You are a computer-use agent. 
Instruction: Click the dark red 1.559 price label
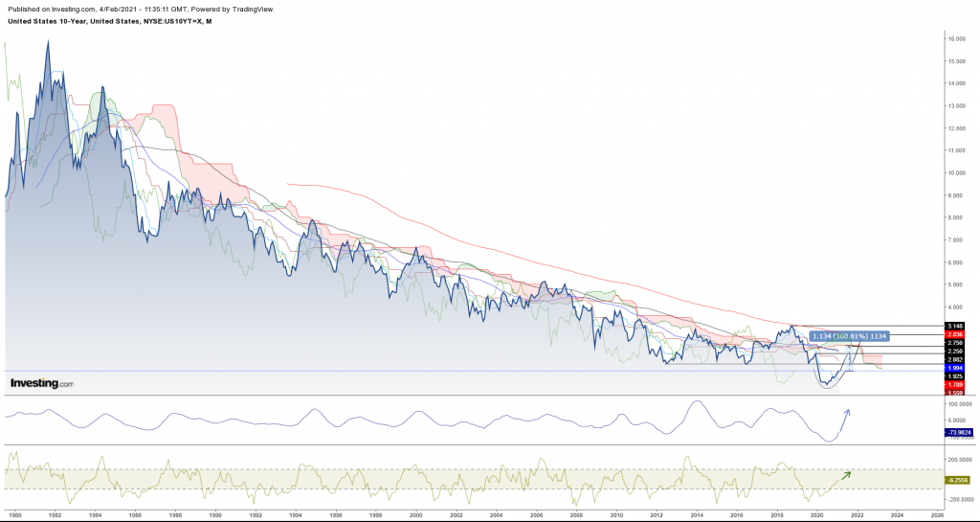(955, 393)
